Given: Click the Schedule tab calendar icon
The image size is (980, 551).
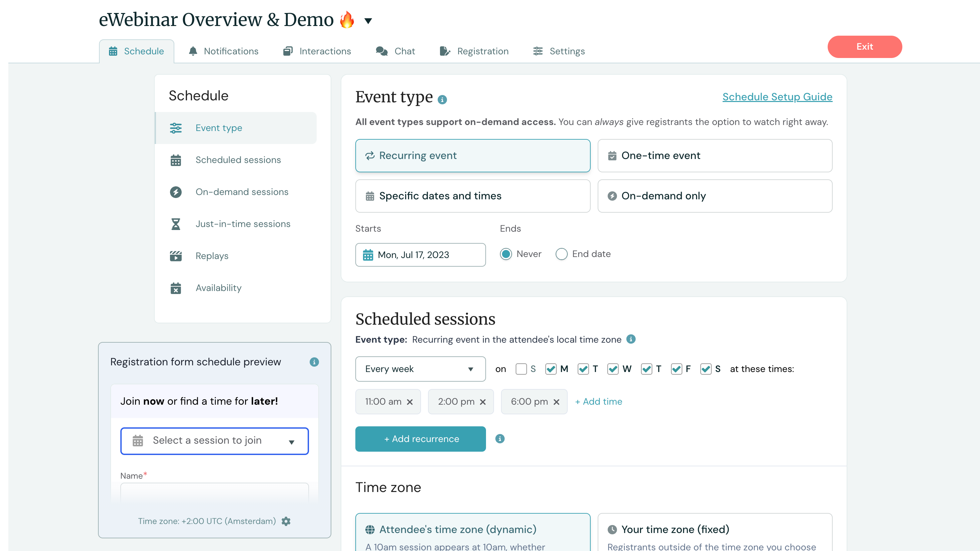Looking at the screenshot, I should pyautogui.click(x=113, y=51).
